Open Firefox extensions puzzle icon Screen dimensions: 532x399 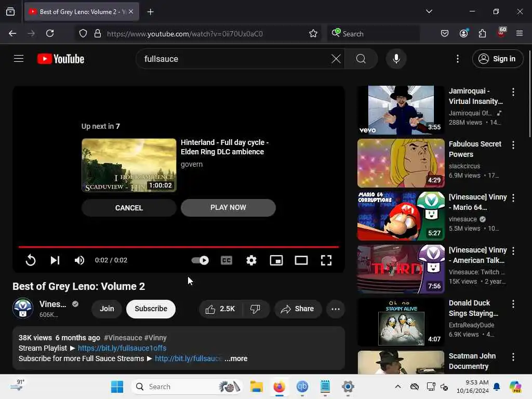(482, 33)
